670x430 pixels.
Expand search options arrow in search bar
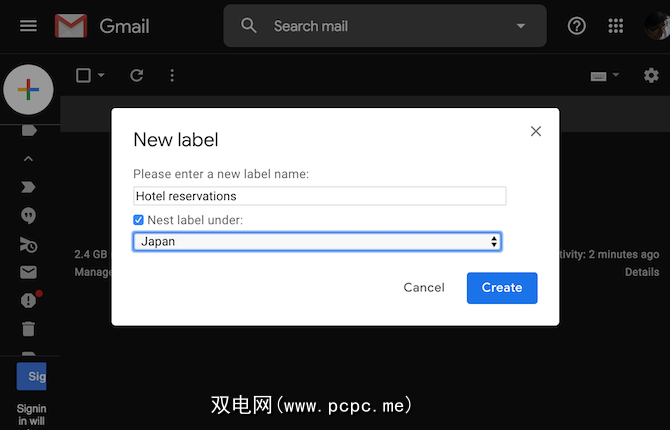pos(520,26)
